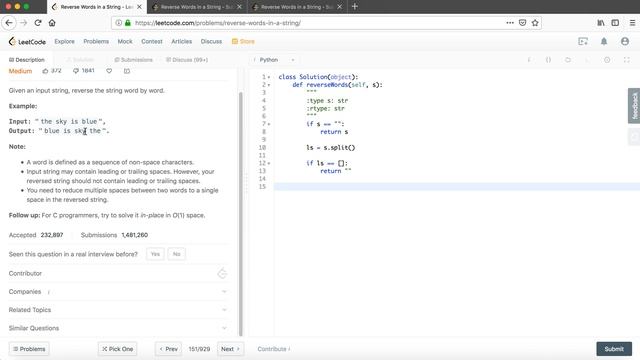Add problem to favorites heart

point(109,71)
